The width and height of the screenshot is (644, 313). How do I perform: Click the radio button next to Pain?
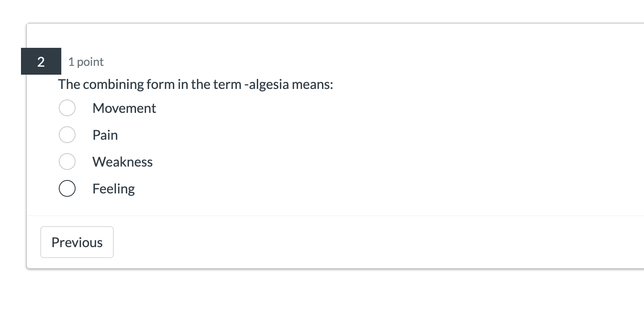(x=67, y=135)
